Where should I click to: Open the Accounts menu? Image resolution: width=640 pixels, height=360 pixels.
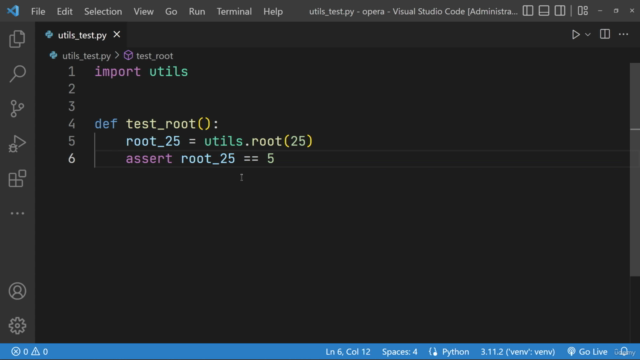click(x=17, y=291)
